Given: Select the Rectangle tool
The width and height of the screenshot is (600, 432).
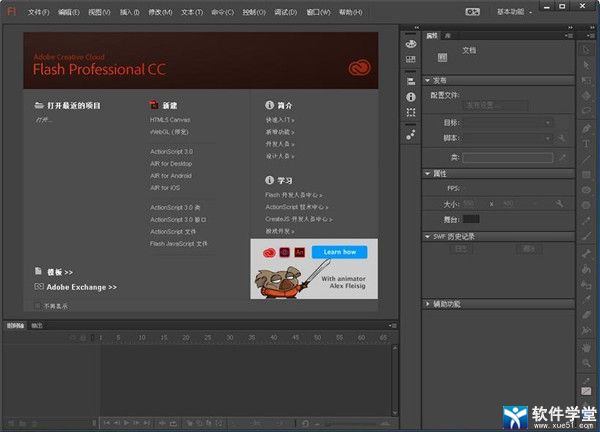Looking at the screenshot, I should [586, 174].
